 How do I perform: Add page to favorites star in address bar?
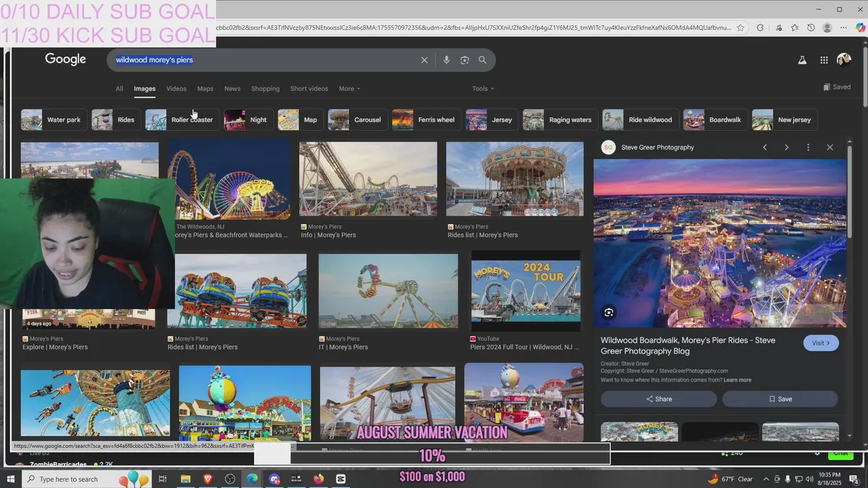pyautogui.click(x=741, y=28)
